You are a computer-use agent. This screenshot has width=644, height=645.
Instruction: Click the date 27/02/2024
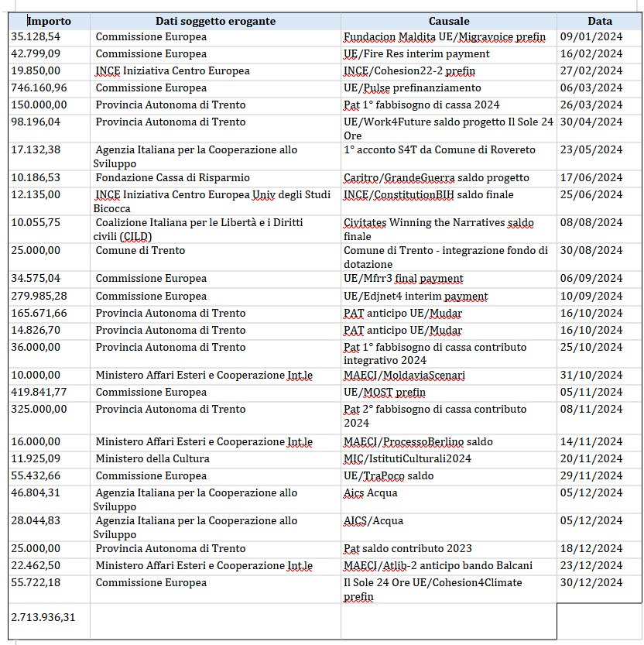coord(591,70)
